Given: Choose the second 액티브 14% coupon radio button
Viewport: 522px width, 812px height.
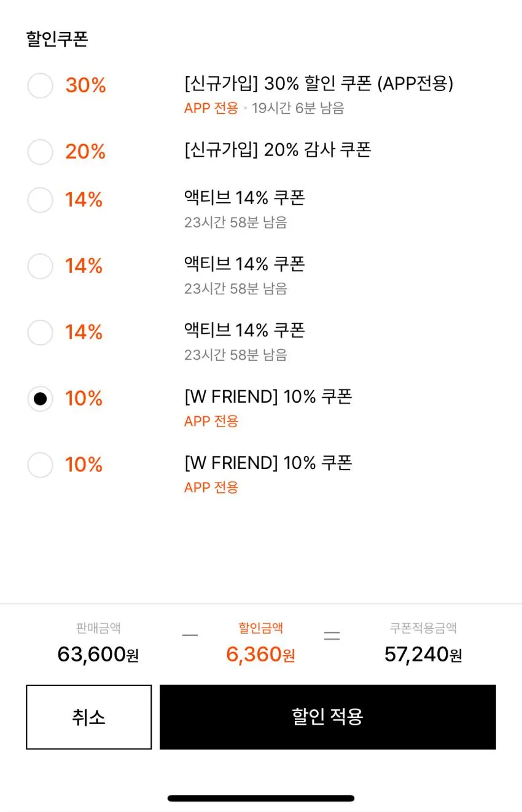Looking at the screenshot, I should 40,266.
